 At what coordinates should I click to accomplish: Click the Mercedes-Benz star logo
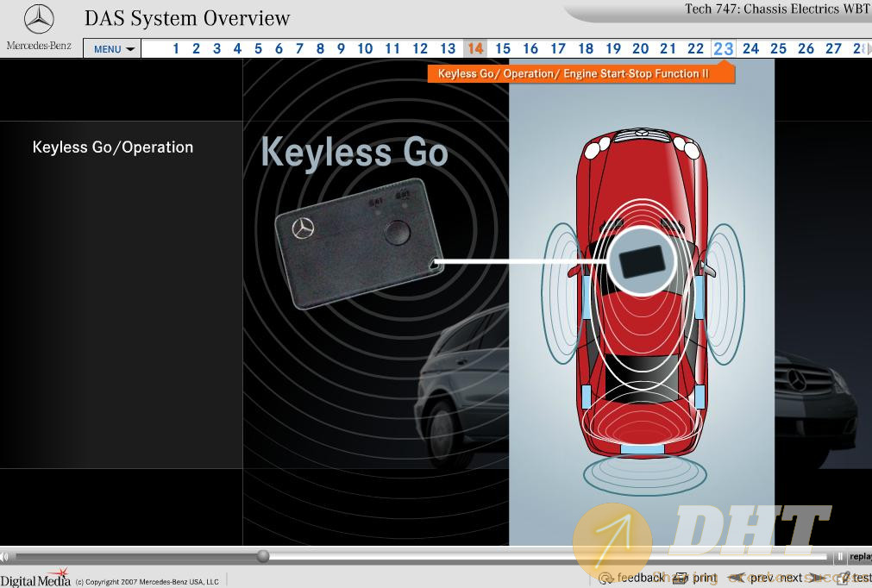39,19
